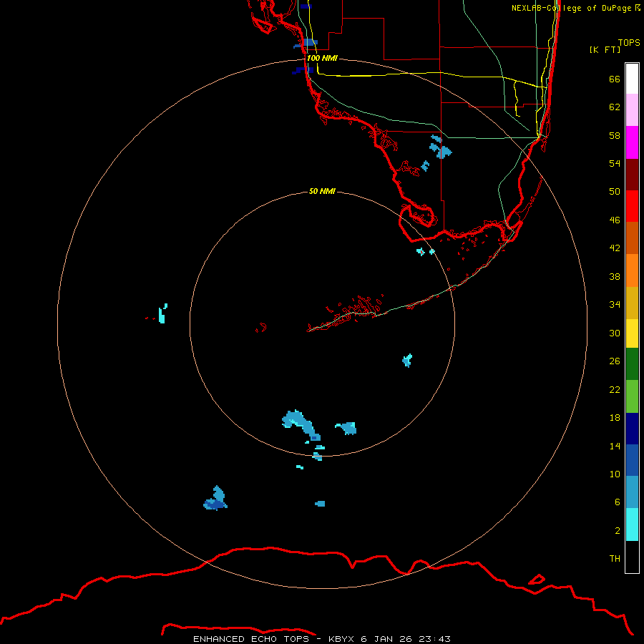Click the navy blue legend swatch

click(x=632, y=429)
